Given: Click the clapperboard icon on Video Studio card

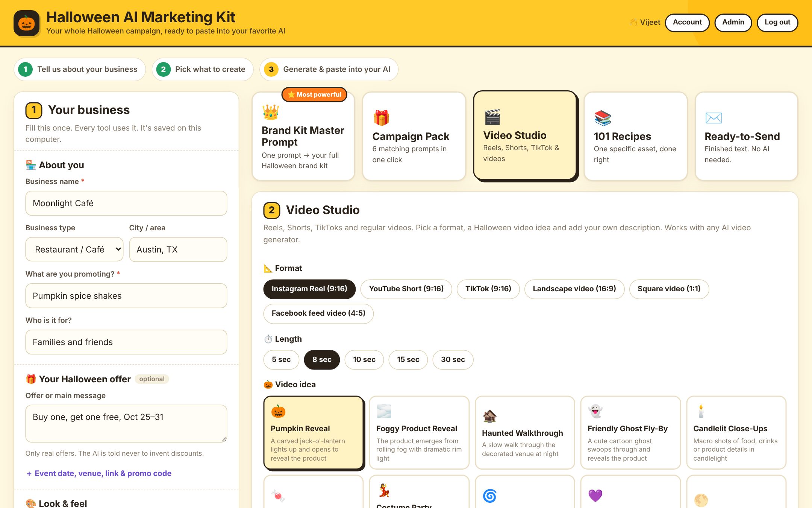Looking at the screenshot, I should pyautogui.click(x=492, y=117).
